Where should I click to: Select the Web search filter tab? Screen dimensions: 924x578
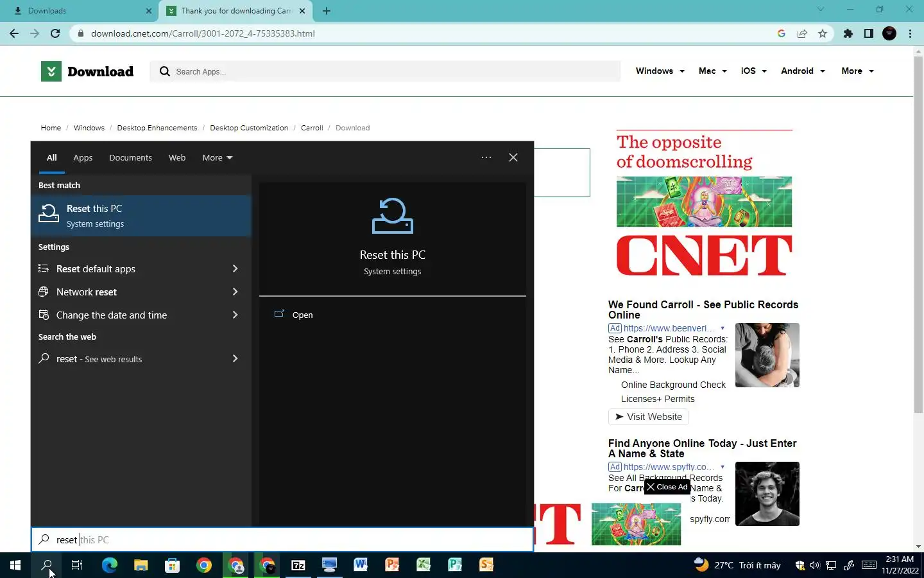point(177,157)
